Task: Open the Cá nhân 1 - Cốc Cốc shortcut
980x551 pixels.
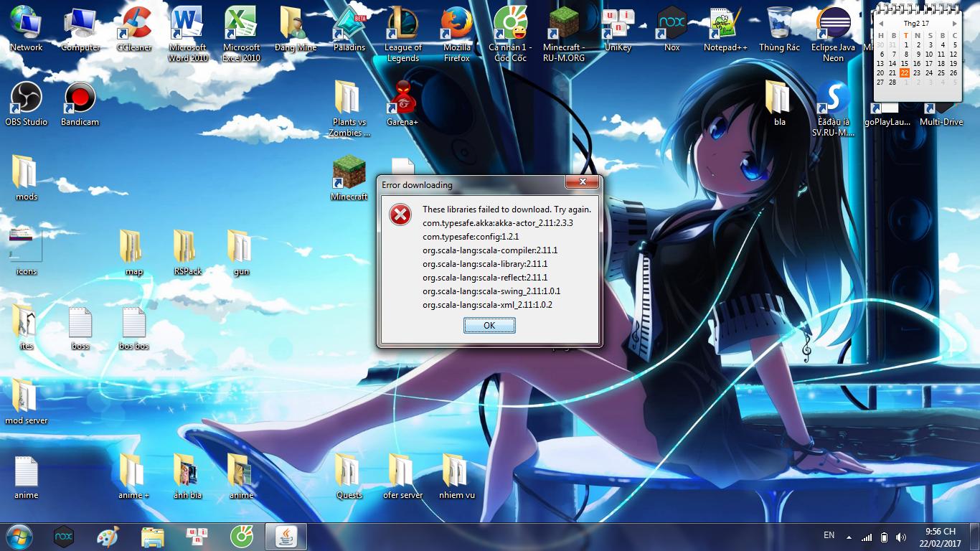Action: click(511, 34)
